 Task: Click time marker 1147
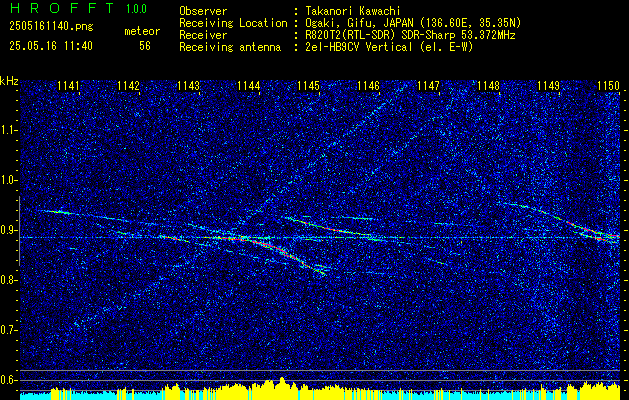428,85
